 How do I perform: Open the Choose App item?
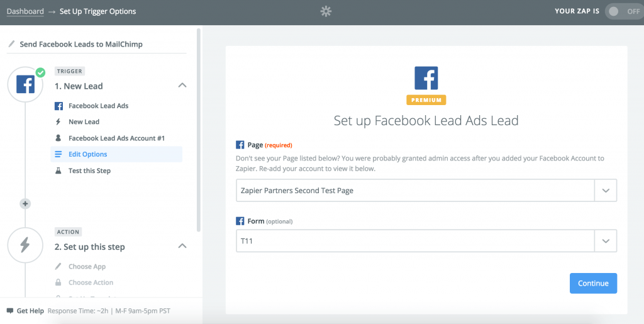87,267
